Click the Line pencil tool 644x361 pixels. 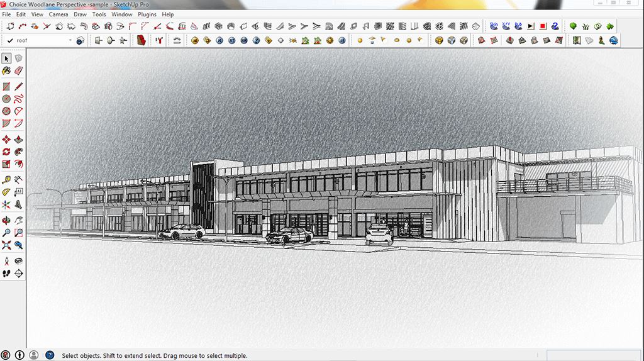pos(18,86)
